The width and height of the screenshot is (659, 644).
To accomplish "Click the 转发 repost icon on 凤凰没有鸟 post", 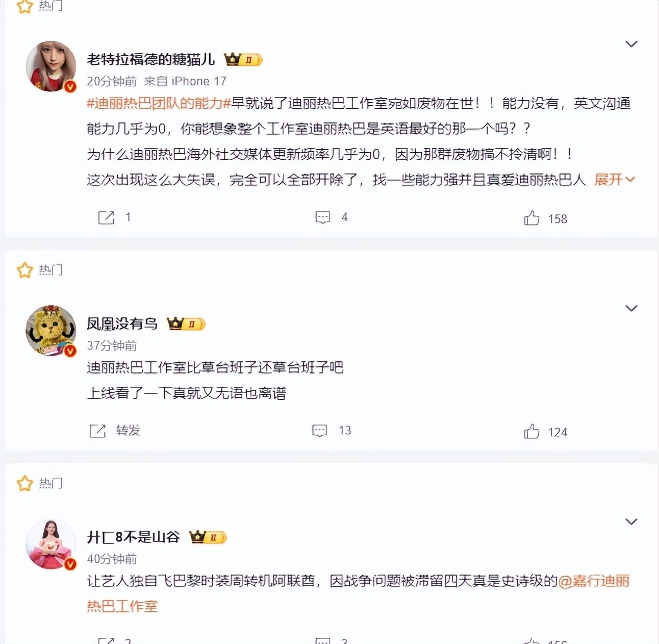I will click(97, 431).
